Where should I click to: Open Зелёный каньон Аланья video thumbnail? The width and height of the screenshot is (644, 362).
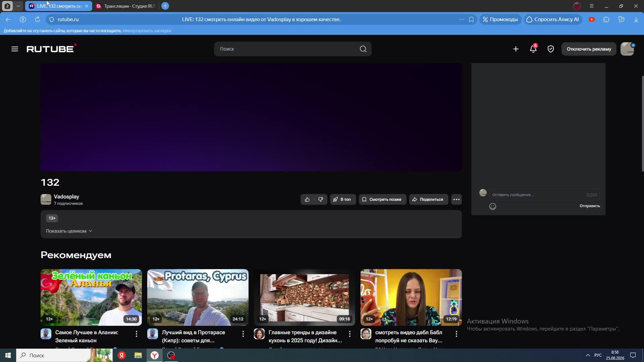[91, 297]
